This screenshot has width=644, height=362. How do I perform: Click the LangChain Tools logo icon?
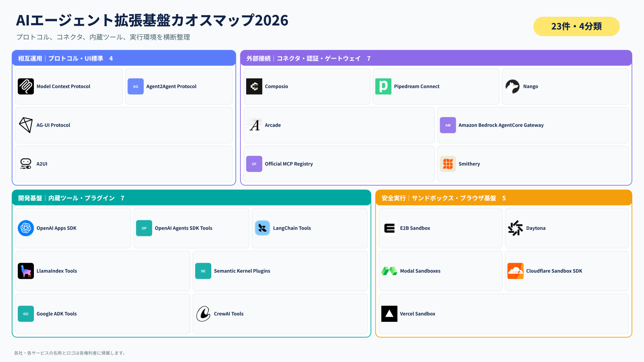[262, 228]
